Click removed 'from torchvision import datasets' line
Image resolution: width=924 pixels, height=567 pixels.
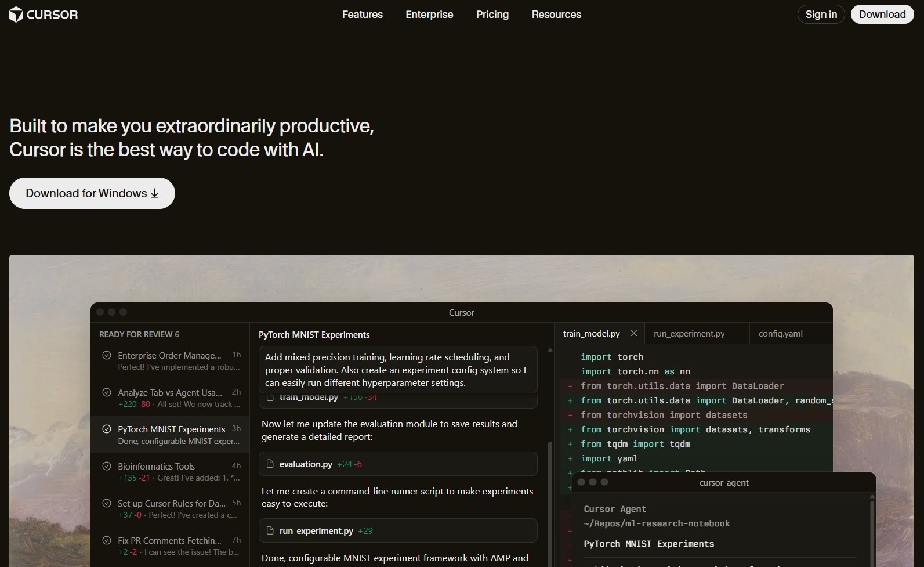(664, 415)
